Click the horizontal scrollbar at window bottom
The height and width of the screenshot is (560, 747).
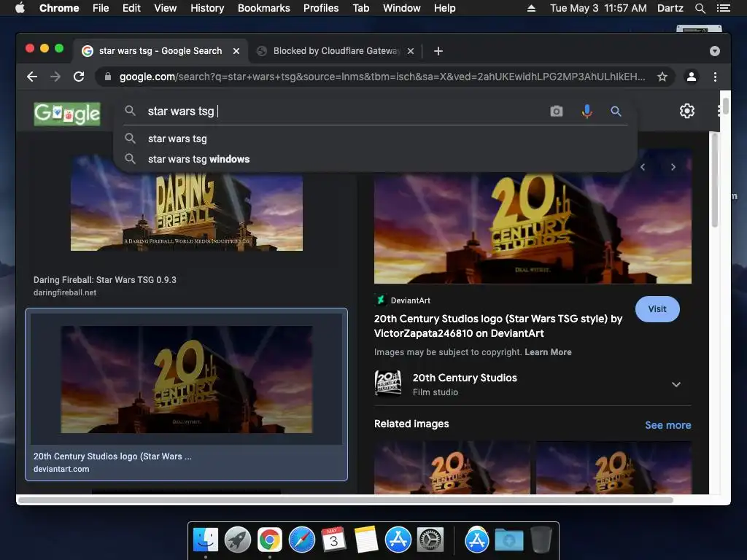[345, 500]
